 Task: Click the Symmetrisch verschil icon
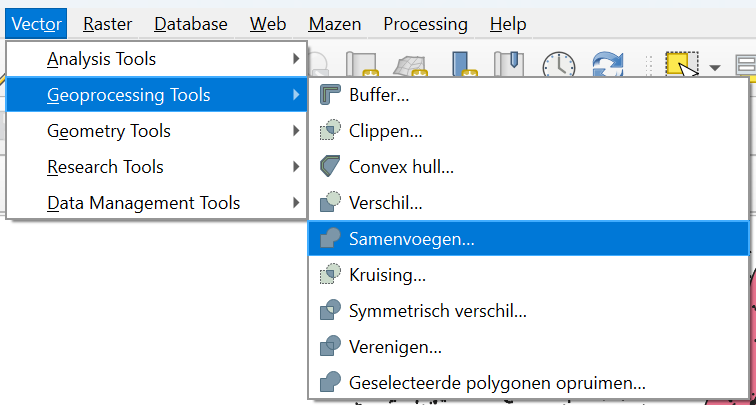(330, 311)
